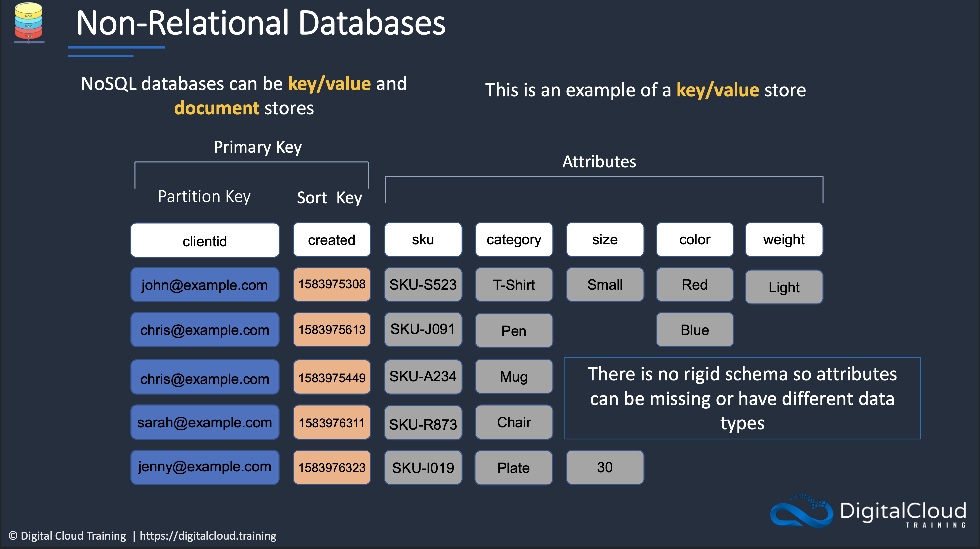This screenshot has height=549, width=980.
Task: Click the sku attribute header
Action: 423,240
